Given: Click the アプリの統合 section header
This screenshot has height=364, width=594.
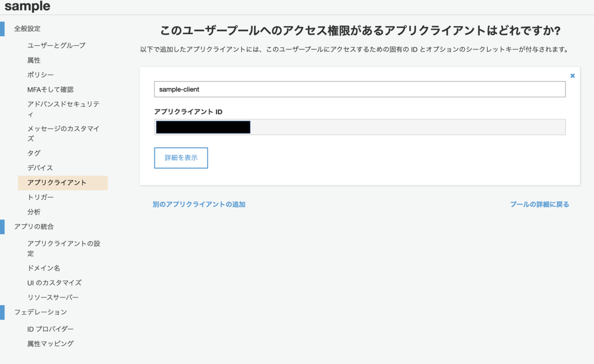Looking at the screenshot, I should (x=34, y=227).
